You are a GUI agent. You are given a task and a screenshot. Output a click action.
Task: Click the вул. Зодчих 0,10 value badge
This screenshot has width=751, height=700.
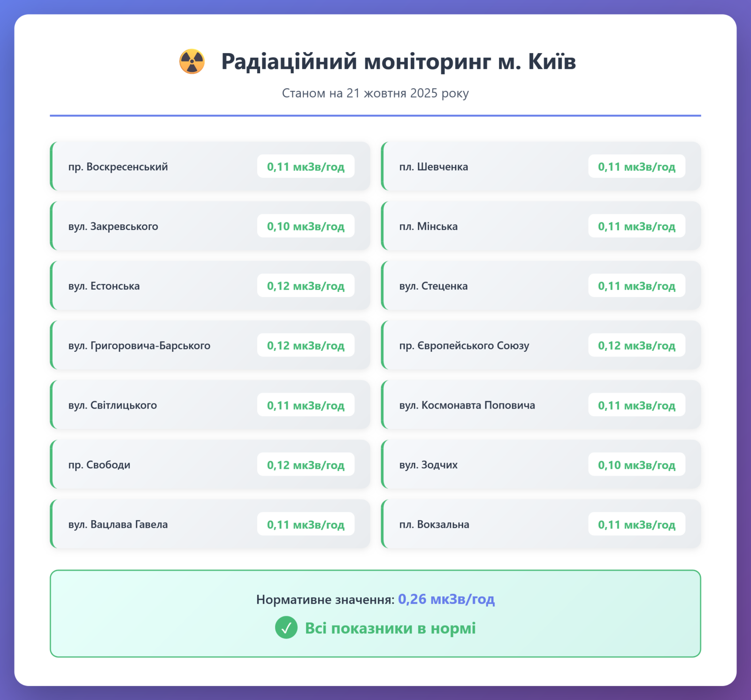coord(636,465)
